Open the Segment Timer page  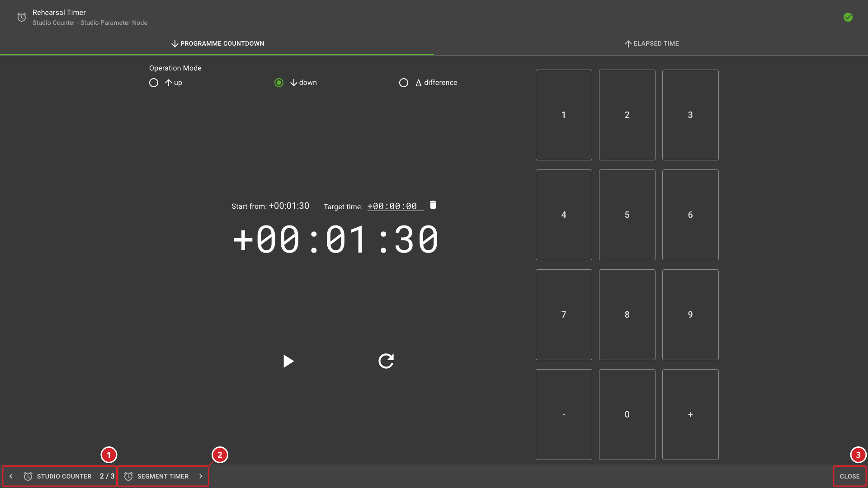tap(163, 476)
